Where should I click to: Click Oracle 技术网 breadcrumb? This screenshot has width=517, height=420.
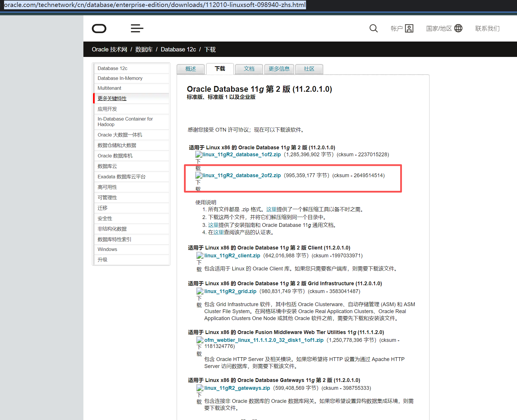tap(110, 49)
